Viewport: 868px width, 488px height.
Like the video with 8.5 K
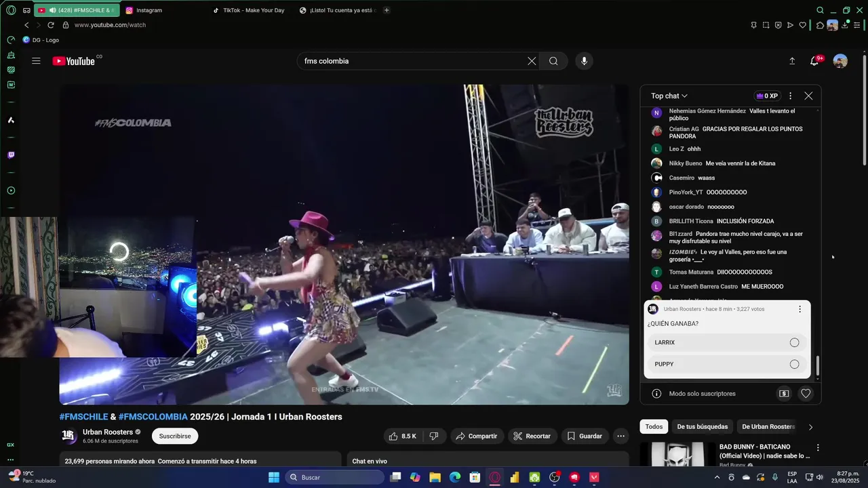tap(402, 436)
